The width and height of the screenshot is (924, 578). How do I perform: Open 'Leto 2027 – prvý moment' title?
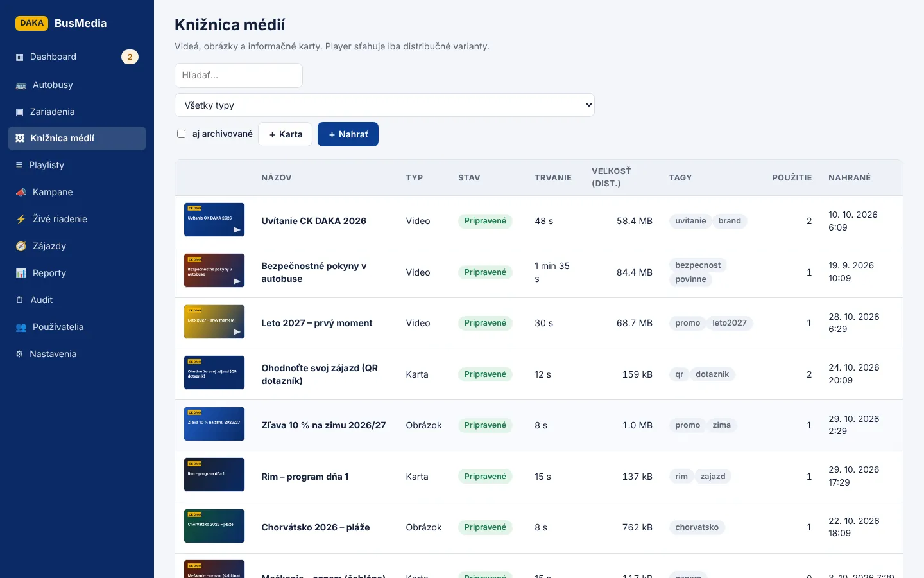coord(317,323)
